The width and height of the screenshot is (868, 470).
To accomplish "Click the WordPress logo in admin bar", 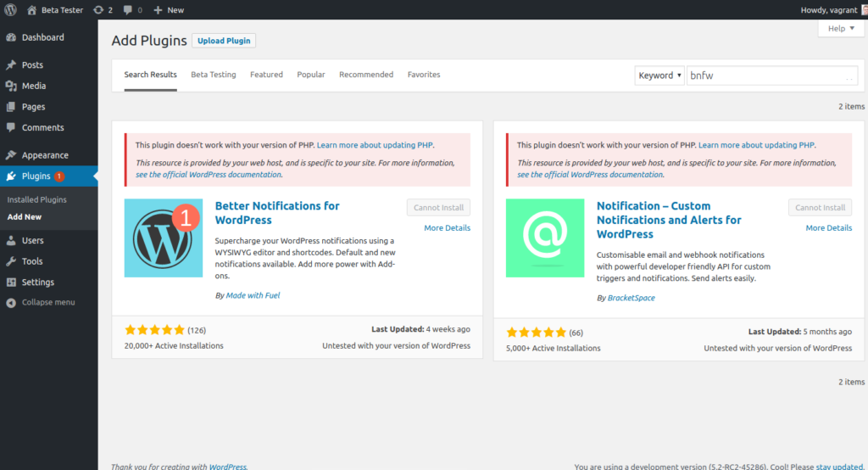I will click(x=10, y=10).
